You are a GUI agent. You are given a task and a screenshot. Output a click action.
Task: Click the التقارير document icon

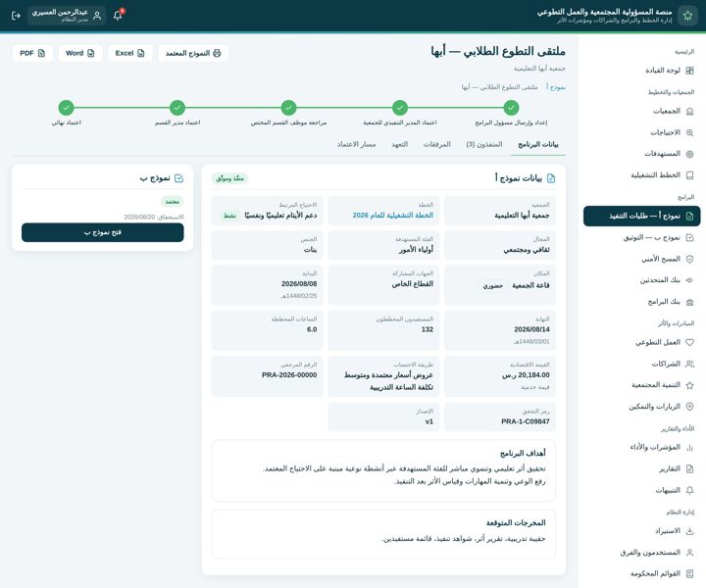click(x=689, y=469)
